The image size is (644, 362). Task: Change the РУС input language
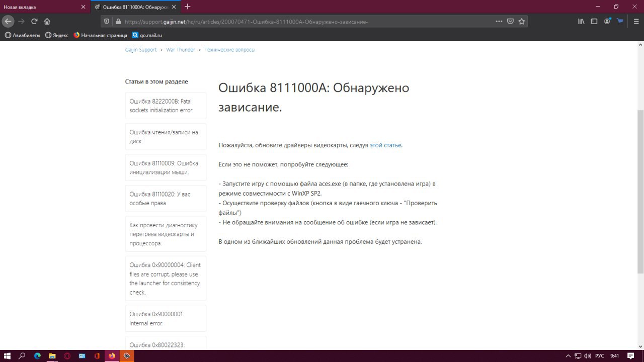coord(600,356)
